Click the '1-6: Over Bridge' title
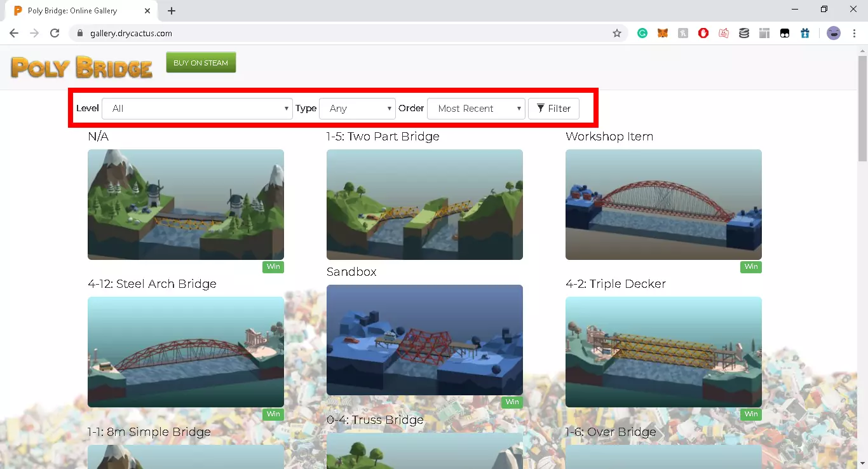Viewport: 868px width, 469px height. tap(611, 432)
